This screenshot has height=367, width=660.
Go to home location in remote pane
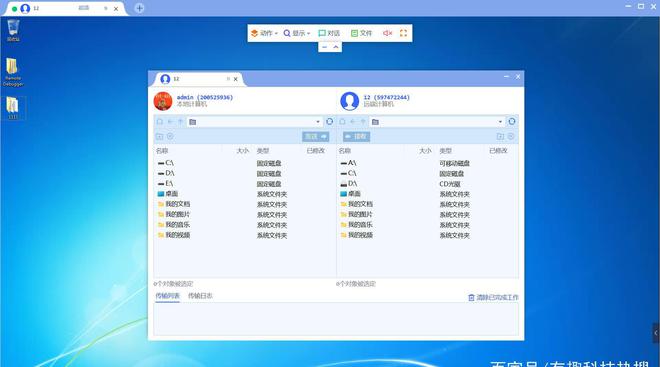pos(343,122)
